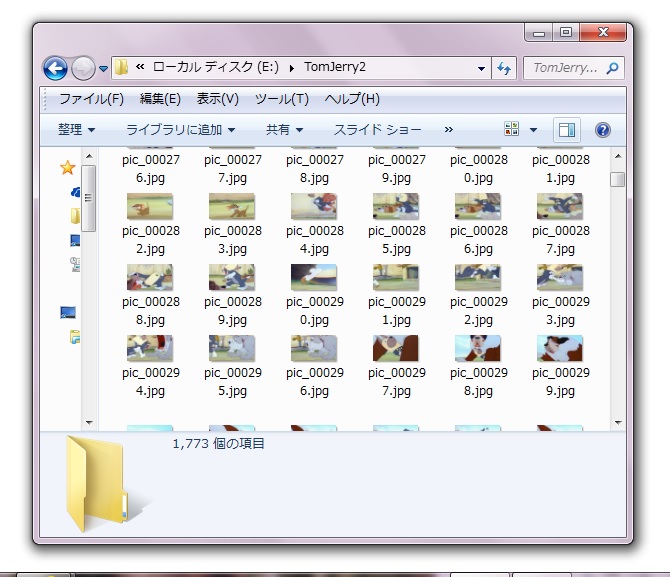Select the desktop item in navigation pane
The height and width of the screenshot is (577, 670).
[75, 241]
